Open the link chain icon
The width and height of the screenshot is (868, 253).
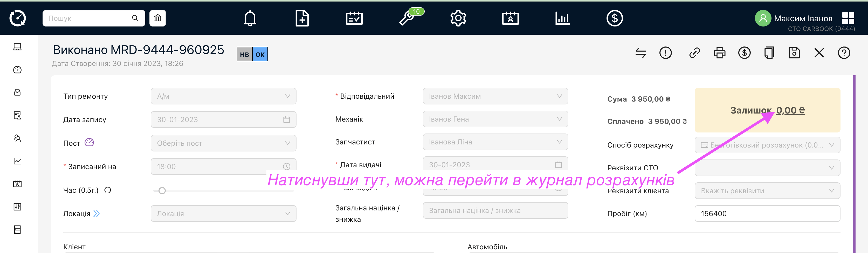tap(694, 53)
